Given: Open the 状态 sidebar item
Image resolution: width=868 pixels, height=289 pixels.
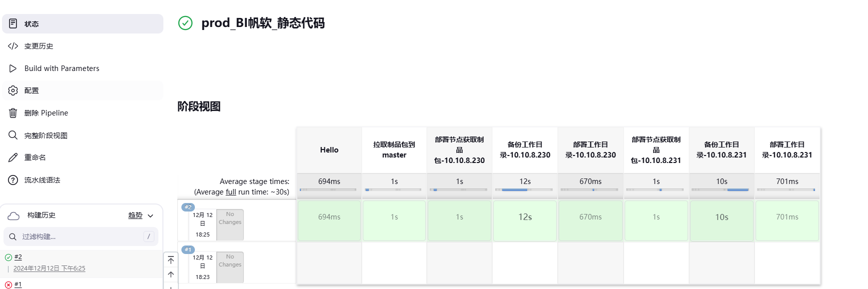Looking at the screenshot, I should [82, 24].
